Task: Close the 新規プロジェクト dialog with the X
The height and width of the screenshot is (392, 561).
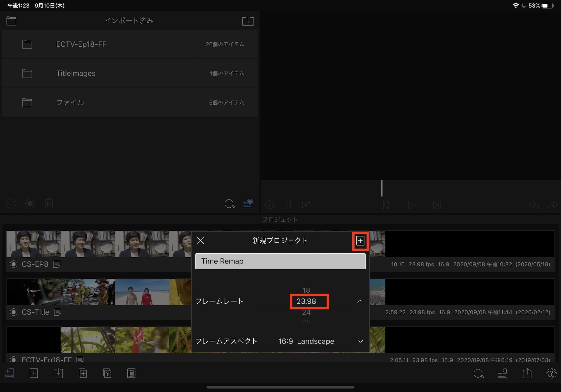Action: click(x=201, y=241)
